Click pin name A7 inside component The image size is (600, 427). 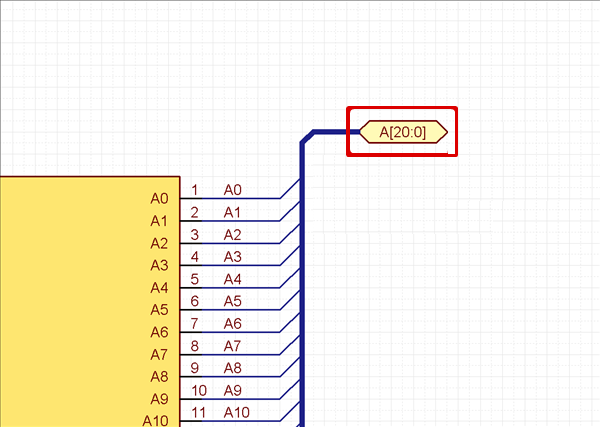tap(159, 355)
